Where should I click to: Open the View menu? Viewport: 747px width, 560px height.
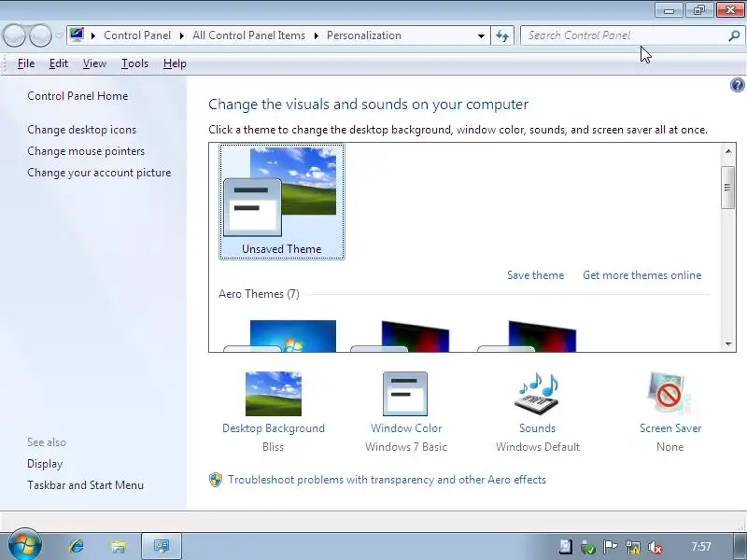coord(94,63)
